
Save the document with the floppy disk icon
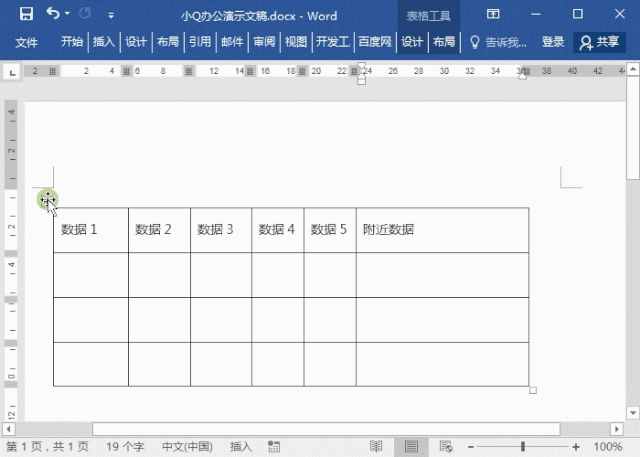[x=26, y=14]
